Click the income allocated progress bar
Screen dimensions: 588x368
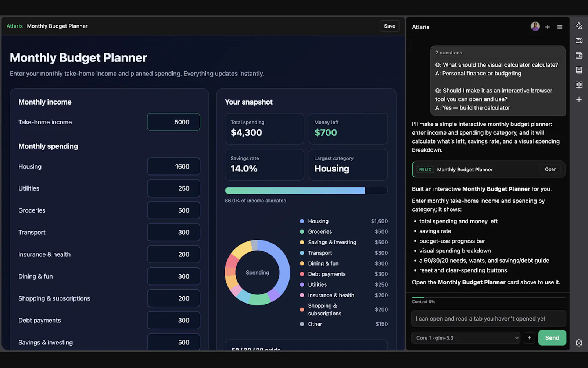(x=306, y=190)
